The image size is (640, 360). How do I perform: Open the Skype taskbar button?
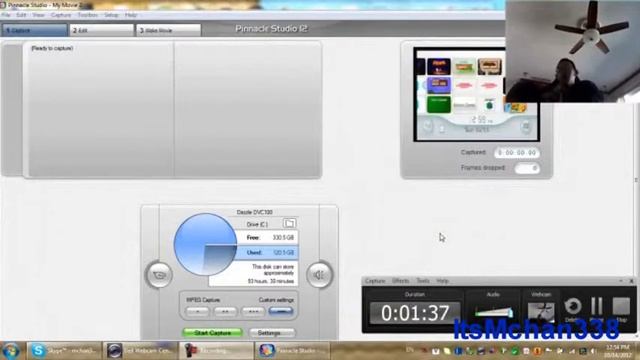[64, 351]
